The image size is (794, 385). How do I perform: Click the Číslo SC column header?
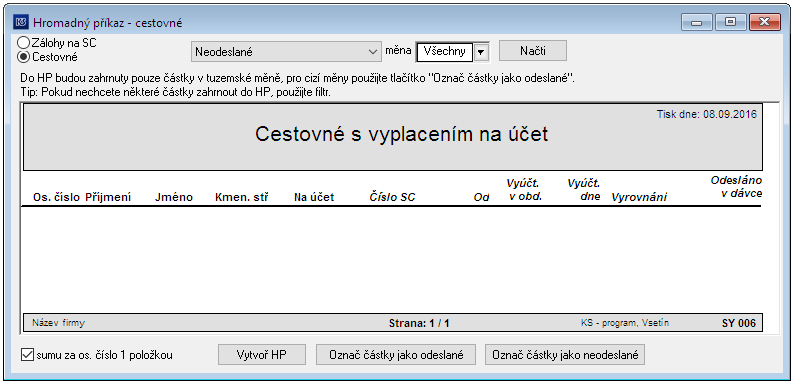point(392,198)
